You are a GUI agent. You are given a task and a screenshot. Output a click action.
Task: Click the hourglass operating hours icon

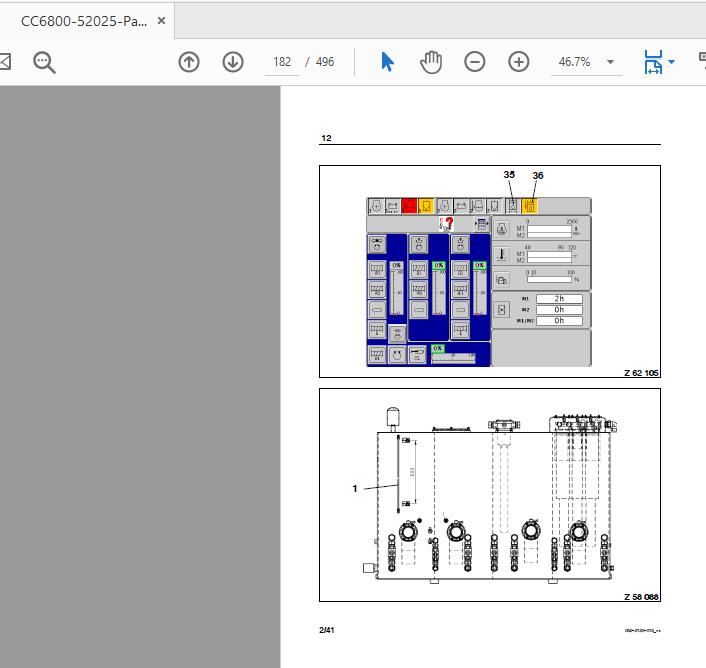[x=502, y=310]
